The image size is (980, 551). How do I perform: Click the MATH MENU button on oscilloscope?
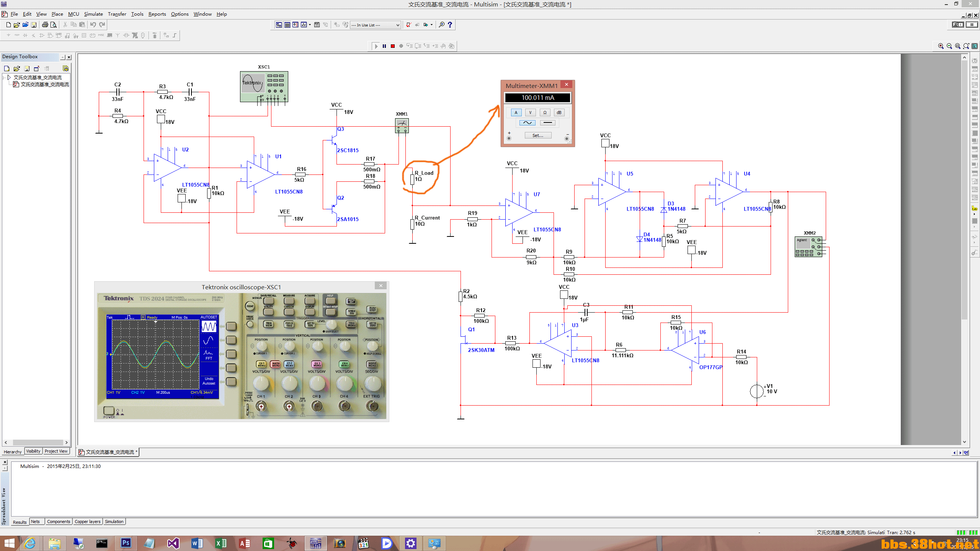pyautogui.click(x=276, y=364)
